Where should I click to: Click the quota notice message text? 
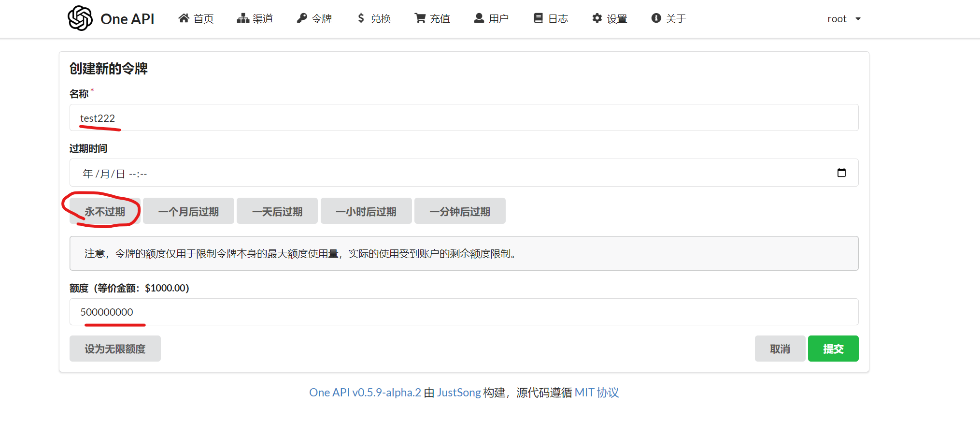pyautogui.click(x=301, y=253)
